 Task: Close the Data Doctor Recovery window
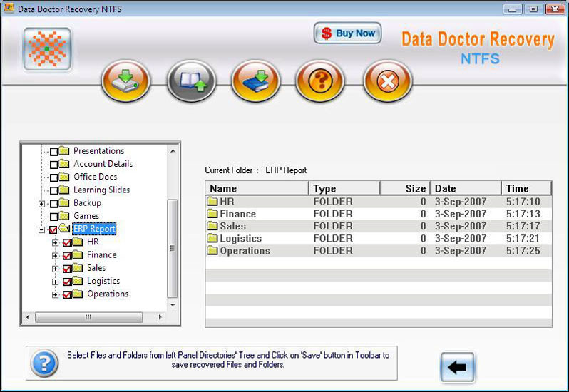(x=555, y=9)
